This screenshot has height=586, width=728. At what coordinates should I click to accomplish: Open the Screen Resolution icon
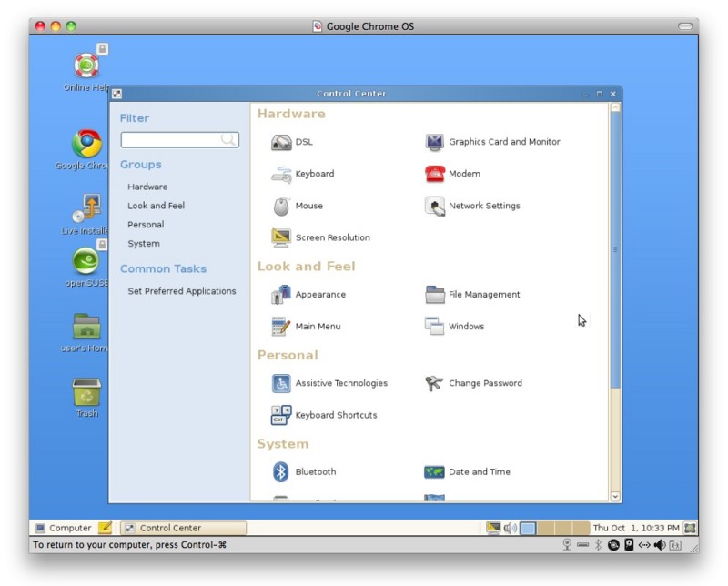[x=281, y=237]
